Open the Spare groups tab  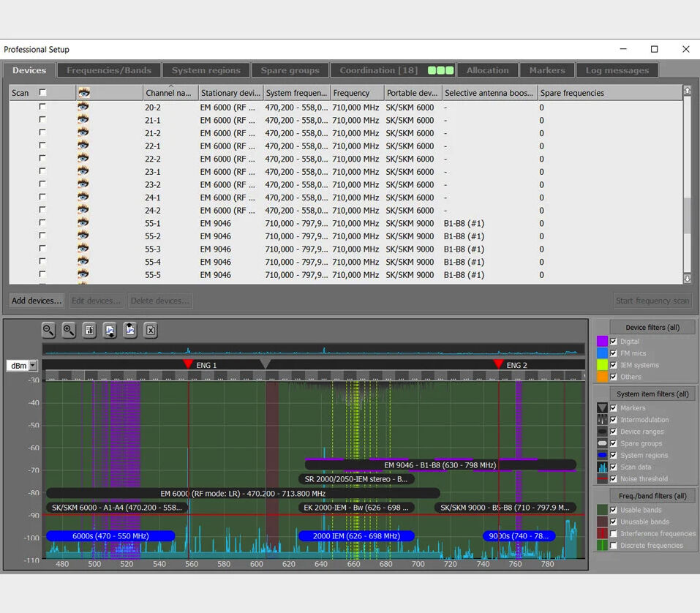[x=290, y=70]
